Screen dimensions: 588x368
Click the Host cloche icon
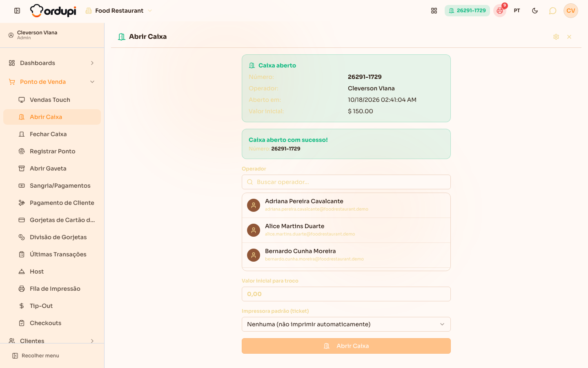[x=22, y=272]
